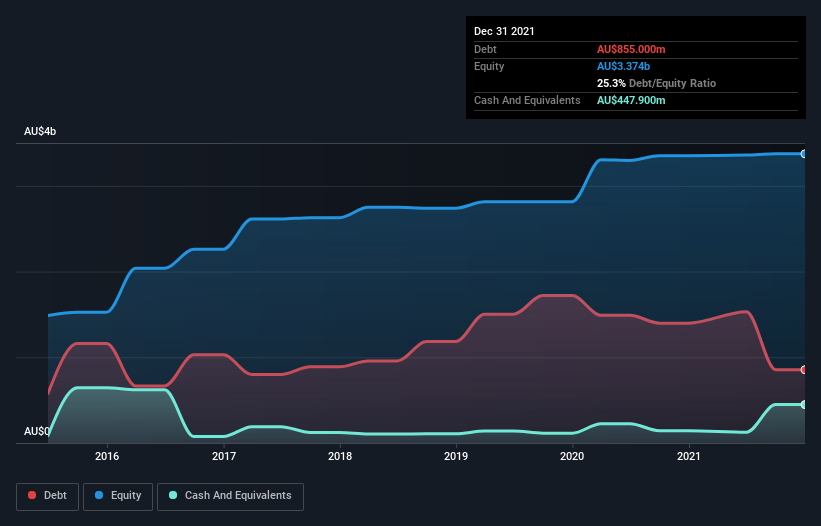Click the 2019 x-axis label

pos(456,456)
